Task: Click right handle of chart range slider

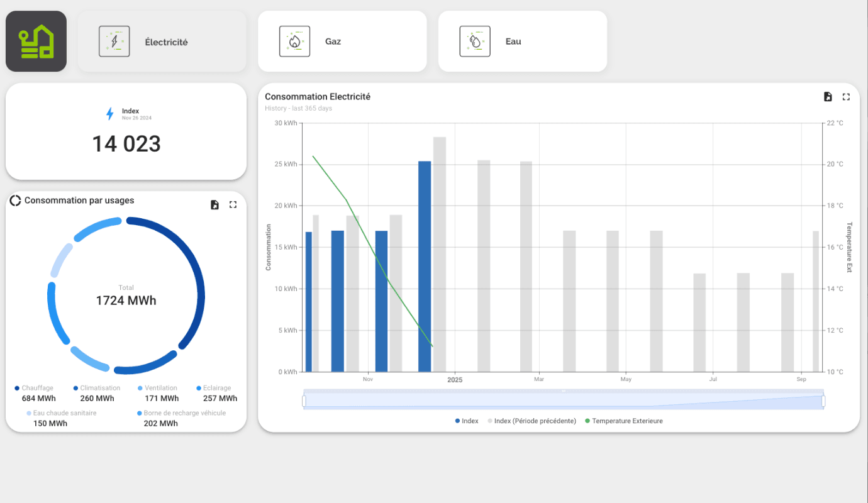Action: tap(823, 401)
